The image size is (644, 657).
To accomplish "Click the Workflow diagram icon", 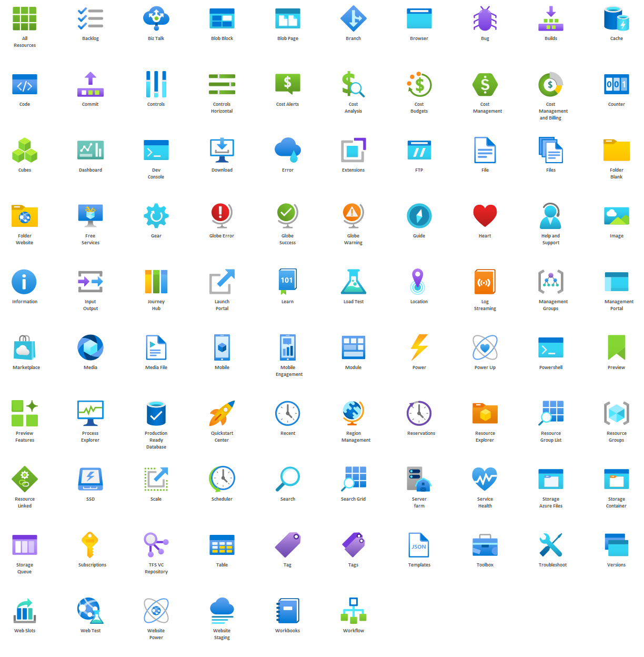I will coord(353,611).
